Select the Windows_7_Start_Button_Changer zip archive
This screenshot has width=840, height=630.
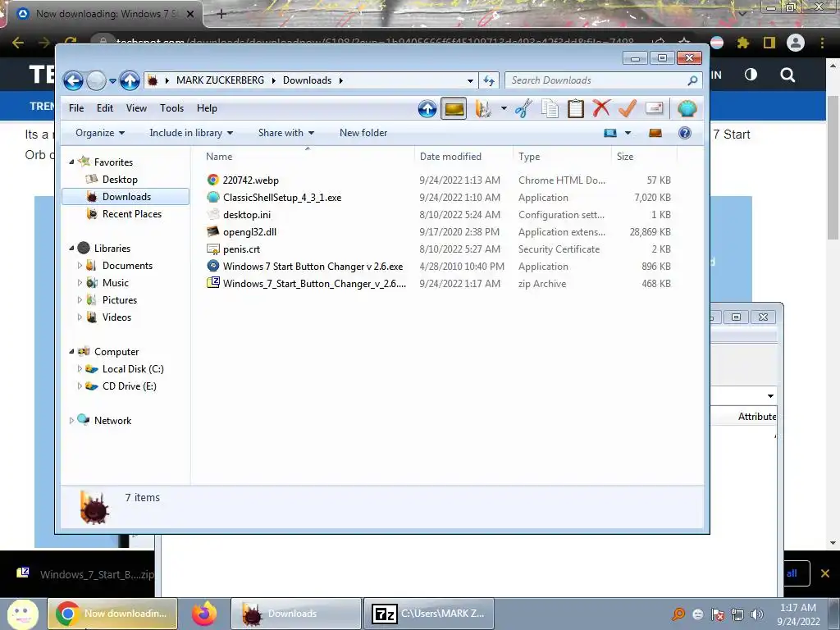tap(314, 283)
